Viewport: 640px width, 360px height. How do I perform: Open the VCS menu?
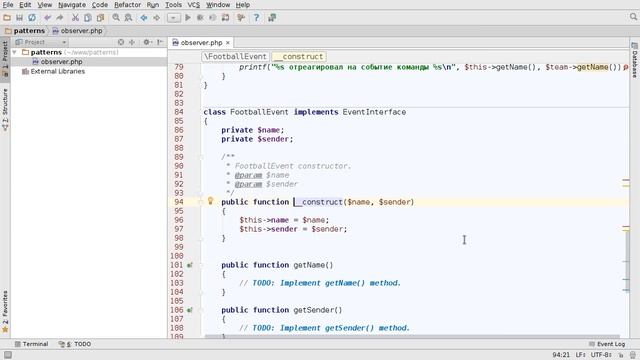(193, 5)
